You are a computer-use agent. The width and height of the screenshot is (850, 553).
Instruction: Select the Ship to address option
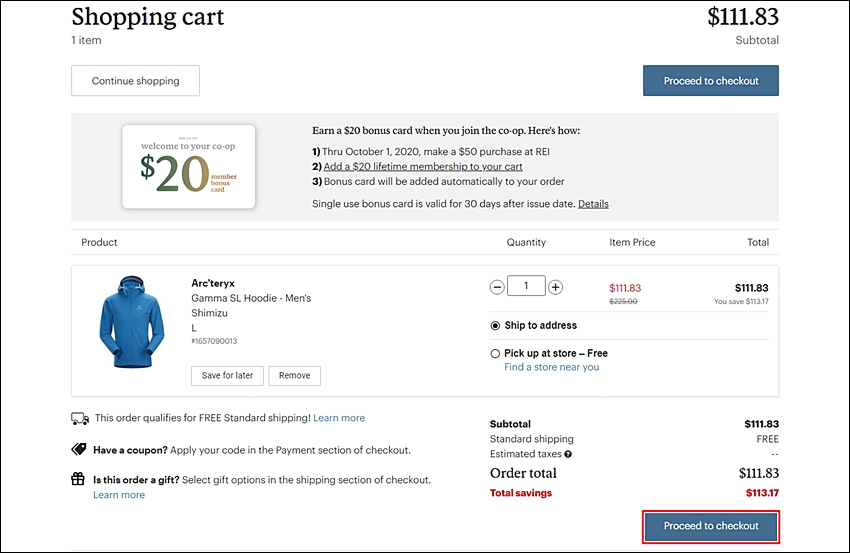pyautogui.click(x=495, y=326)
